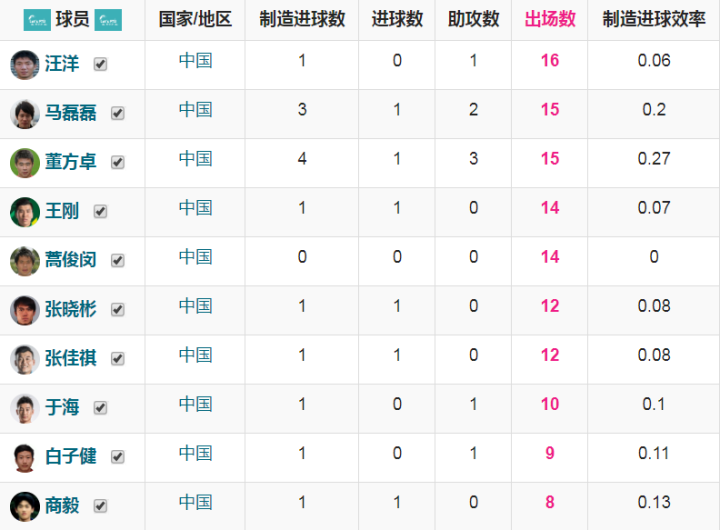Screen dimensions: 720x530
Task: Click 商毅's avatar photo
Action: 24,505
